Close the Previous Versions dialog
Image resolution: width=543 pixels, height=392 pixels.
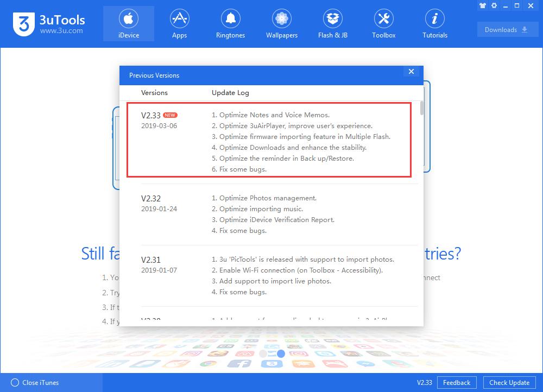click(x=412, y=71)
